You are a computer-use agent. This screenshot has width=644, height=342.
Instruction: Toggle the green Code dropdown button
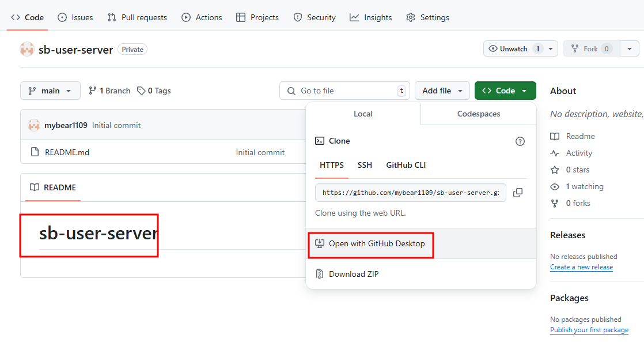(x=505, y=91)
